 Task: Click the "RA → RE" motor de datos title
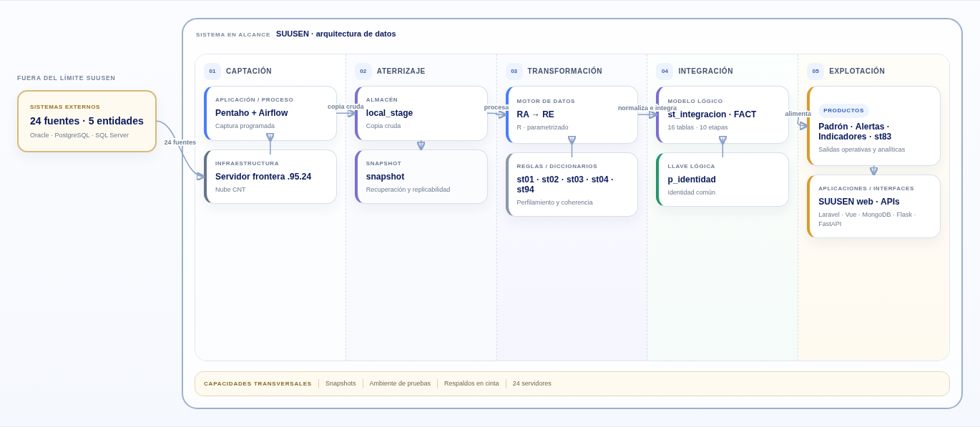pos(536,114)
